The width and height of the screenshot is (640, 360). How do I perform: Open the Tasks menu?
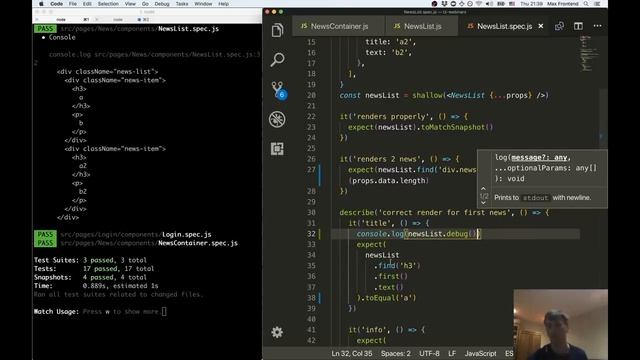[x=182, y=4]
